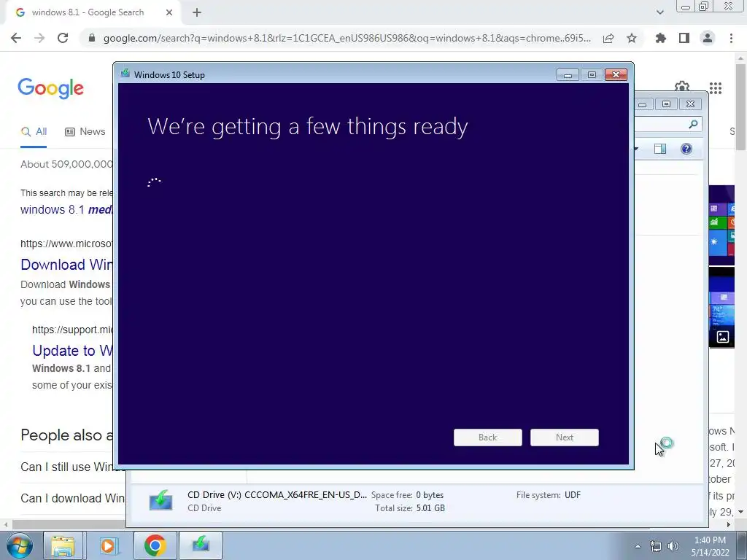747x560 pixels.
Task: Click the Next button in Windows 10 Setup
Action: coord(564,437)
